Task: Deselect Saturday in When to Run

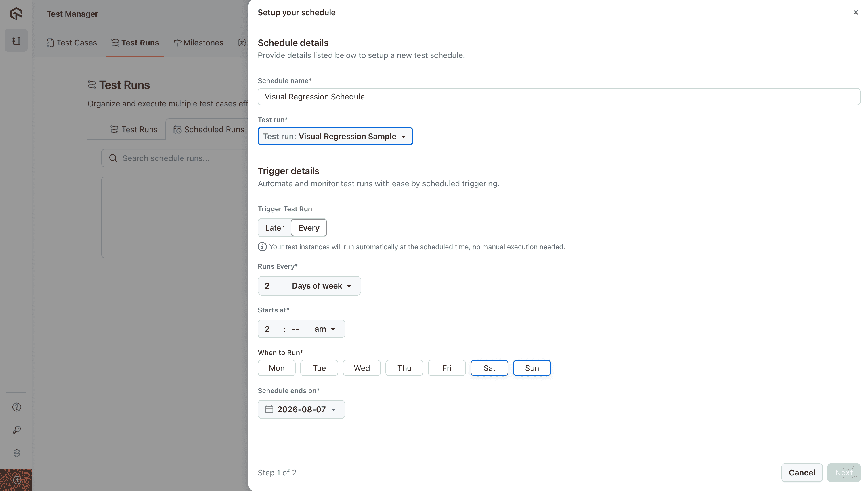Action: [x=489, y=368]
